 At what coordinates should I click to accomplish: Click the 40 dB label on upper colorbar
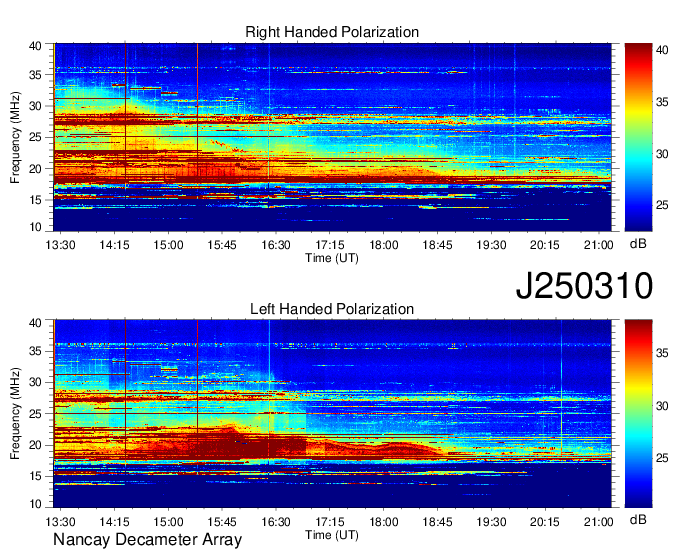point(662,50)
